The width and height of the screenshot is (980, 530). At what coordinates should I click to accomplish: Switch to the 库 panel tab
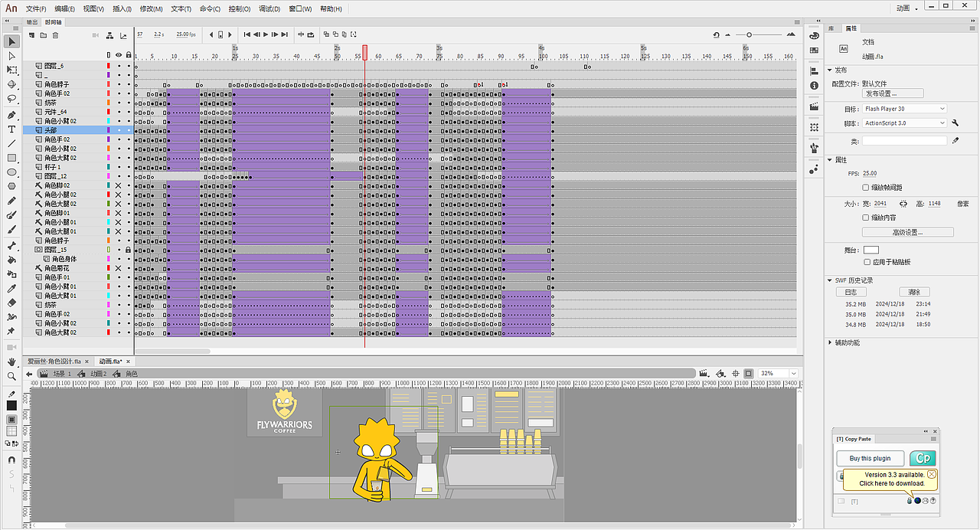(831, 28)
